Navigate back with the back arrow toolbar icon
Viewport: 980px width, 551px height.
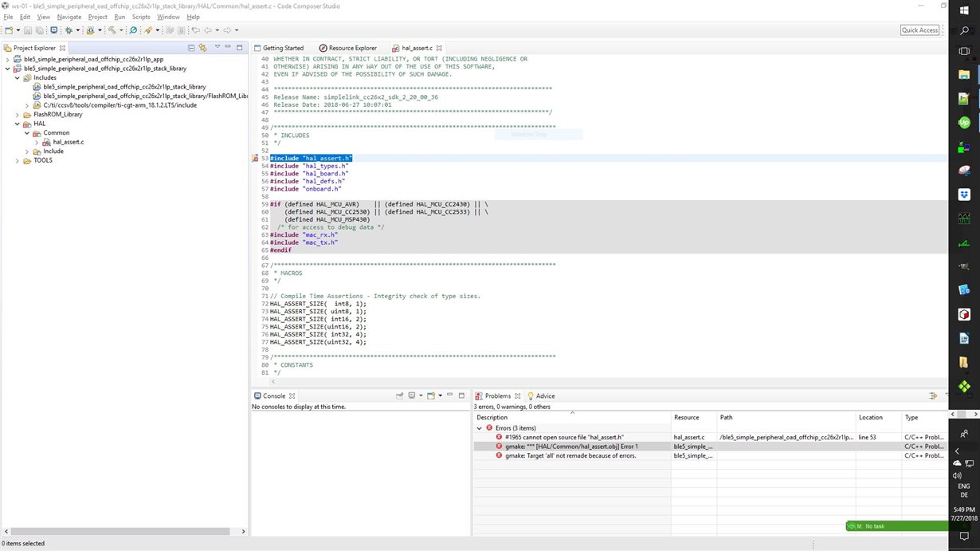[x=209, y=30]
